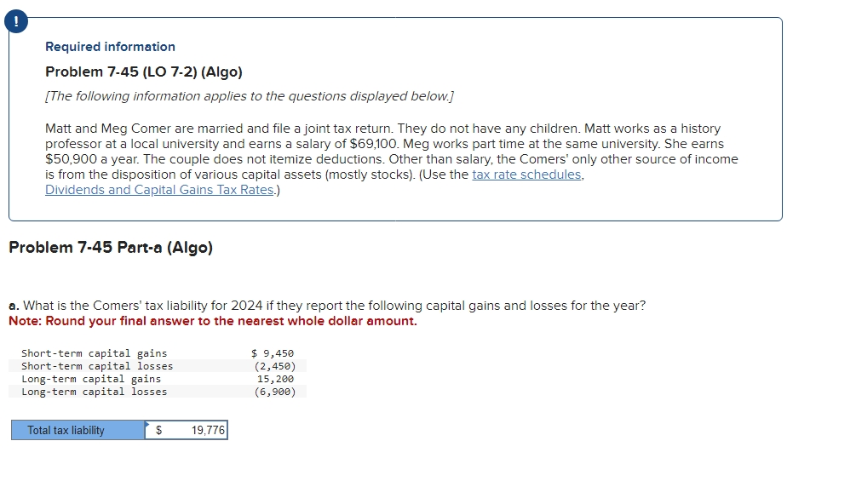Click the dollar sign in answer box

tap(159, 431)
